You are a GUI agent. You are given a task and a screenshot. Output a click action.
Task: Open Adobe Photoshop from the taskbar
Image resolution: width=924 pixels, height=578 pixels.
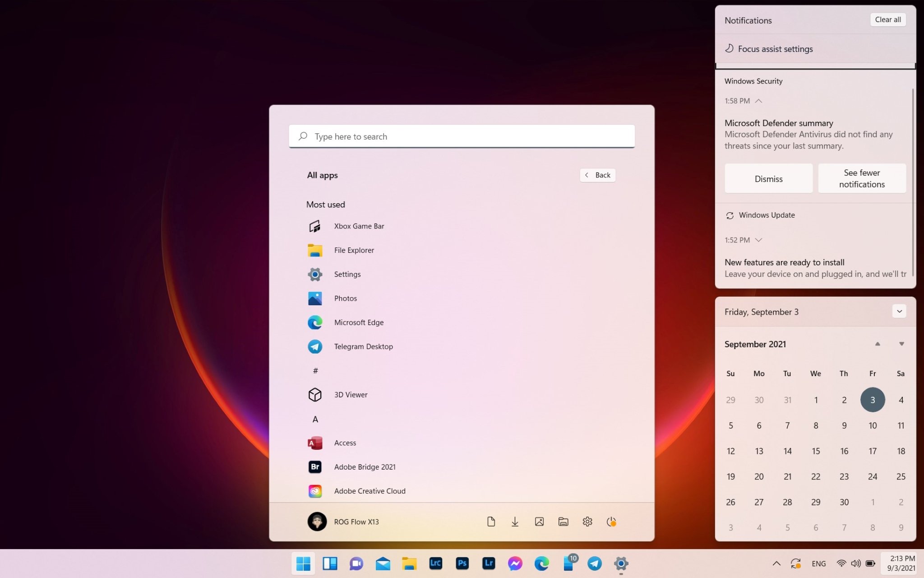tap(462, 564)
